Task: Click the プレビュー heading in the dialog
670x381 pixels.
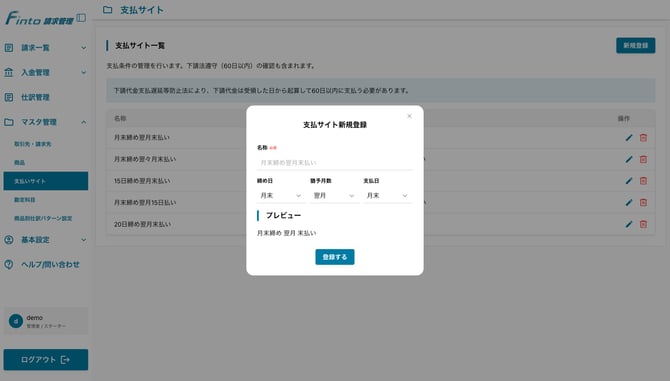Action: click(x=283, y=215)
